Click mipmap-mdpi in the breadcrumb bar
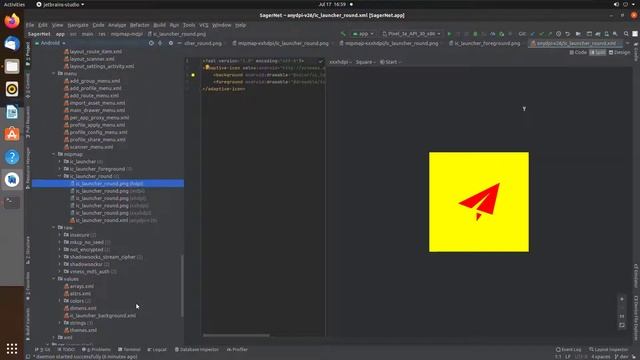Screen dimensions: 640x360 click(x=127, y=34)
